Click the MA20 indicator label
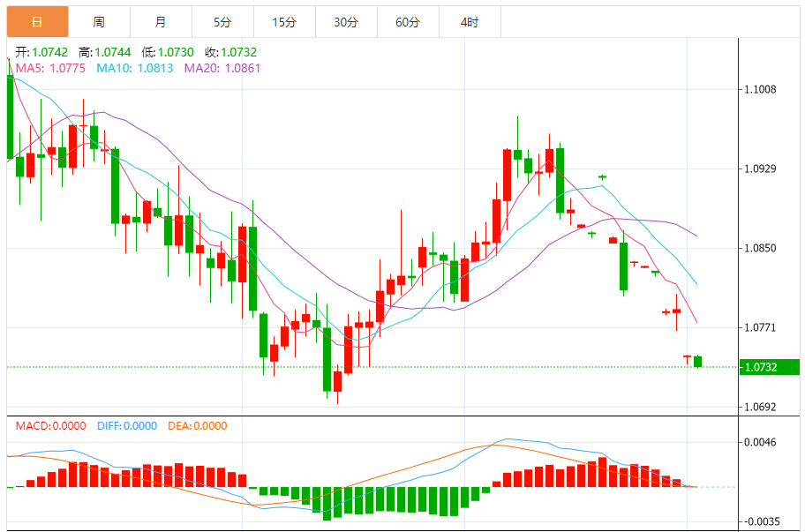This screenshot has height=532, width=805. 222,68
